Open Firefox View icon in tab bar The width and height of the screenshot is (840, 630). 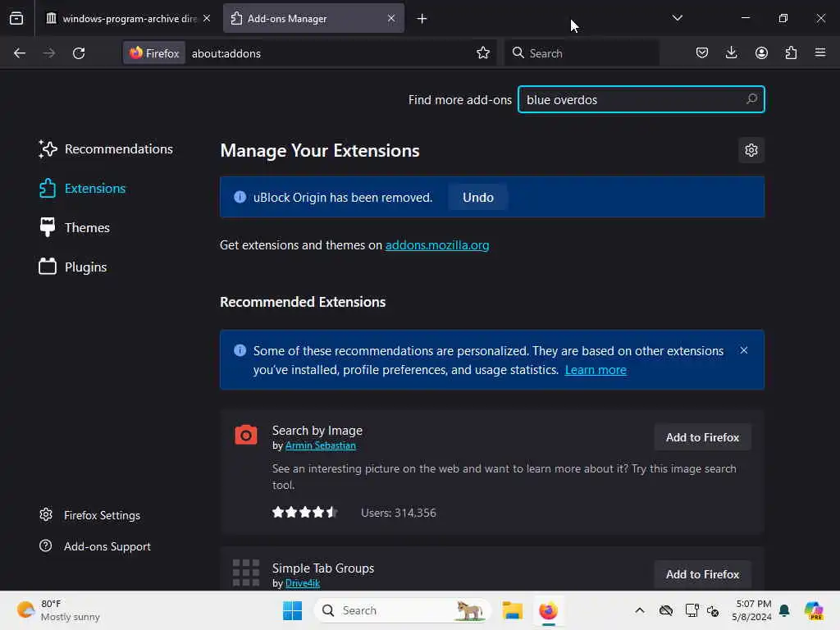pyautogui.click(x=16, y=18)
